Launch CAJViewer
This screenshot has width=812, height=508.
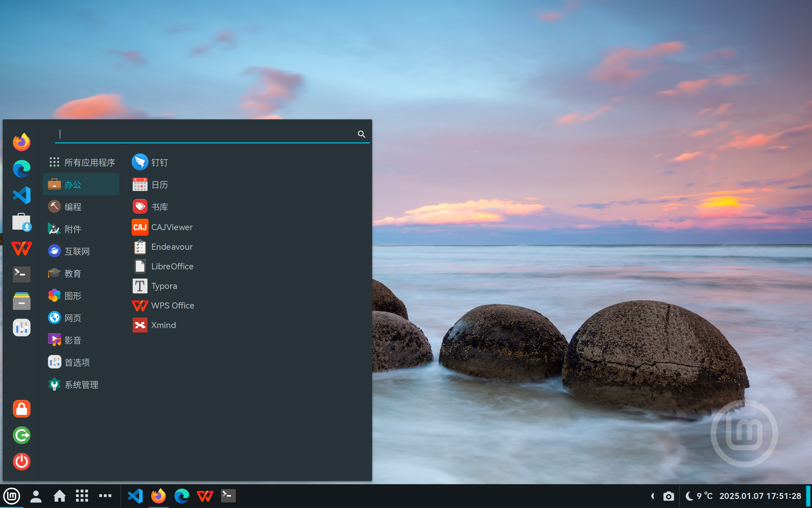point(162,228)
